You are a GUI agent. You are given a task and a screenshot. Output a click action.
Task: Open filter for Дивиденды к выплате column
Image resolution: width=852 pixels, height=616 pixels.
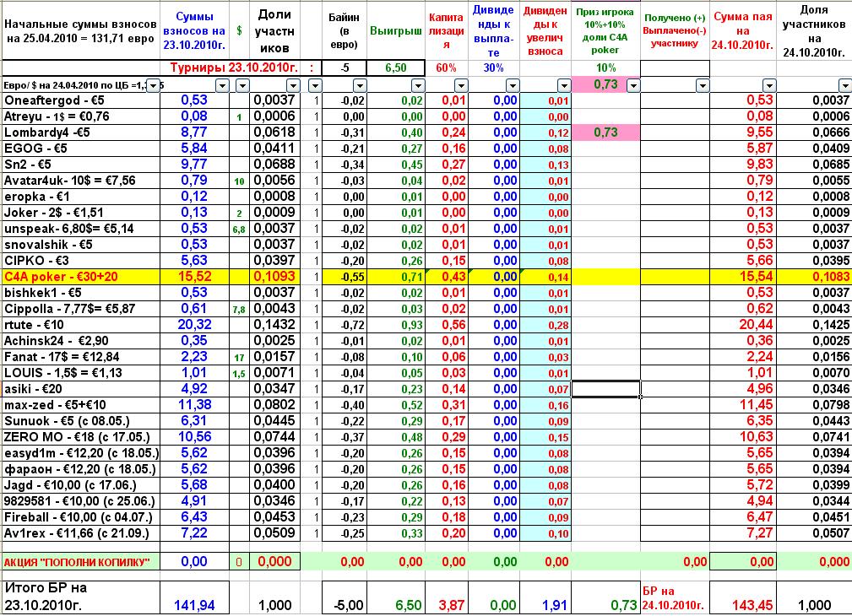coord(513,85)
